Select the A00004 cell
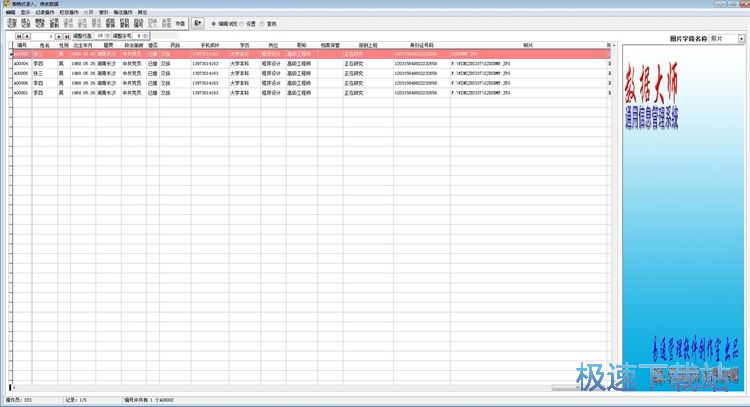This screenshot has height=407, width=750. click(22, 64)
